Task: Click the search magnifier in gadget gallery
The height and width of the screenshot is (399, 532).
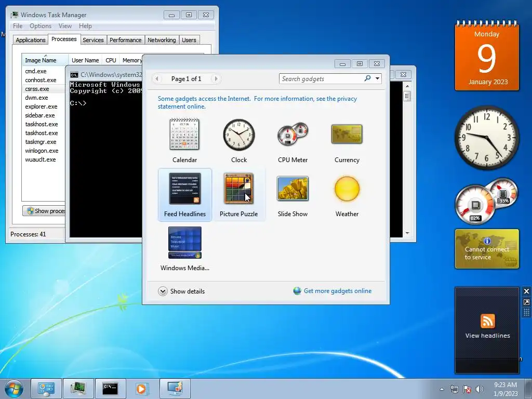Action: click(x=367, y=78)
